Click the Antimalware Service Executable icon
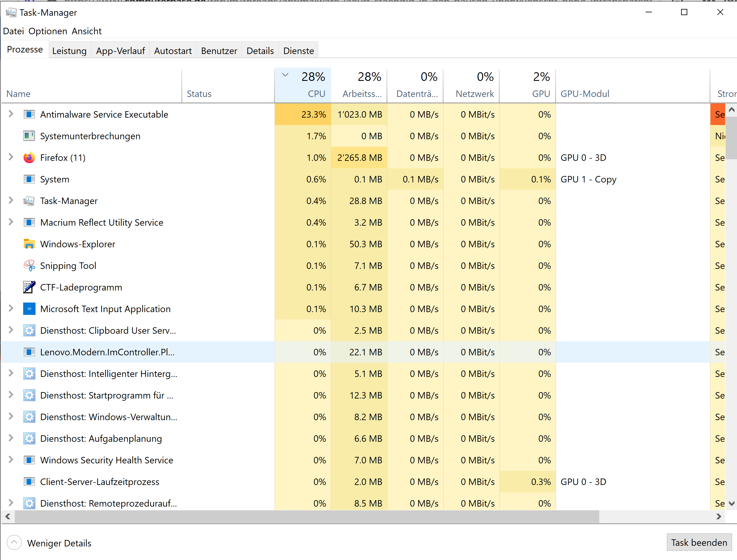The image size is (737, 560). (29, 114)
